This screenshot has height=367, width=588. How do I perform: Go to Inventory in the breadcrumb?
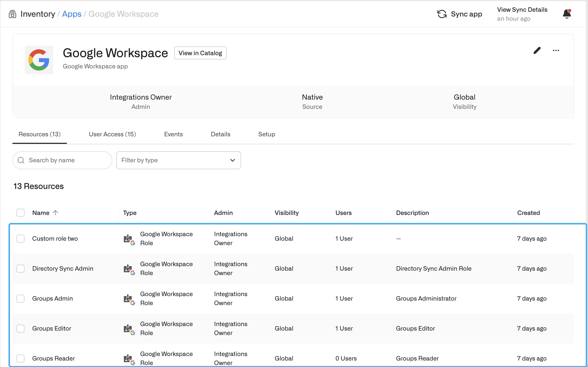click(38, 14)
